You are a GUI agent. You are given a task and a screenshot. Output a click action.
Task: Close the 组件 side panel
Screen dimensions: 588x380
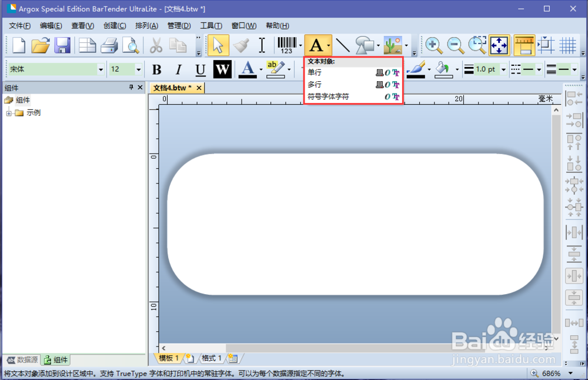coord(140,88)
